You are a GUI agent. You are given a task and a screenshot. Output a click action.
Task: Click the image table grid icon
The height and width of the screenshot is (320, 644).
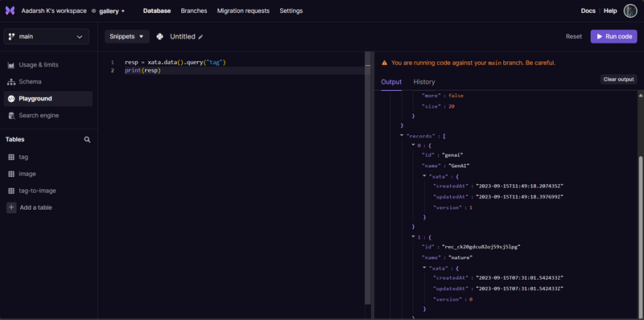[x=11, y=174]
